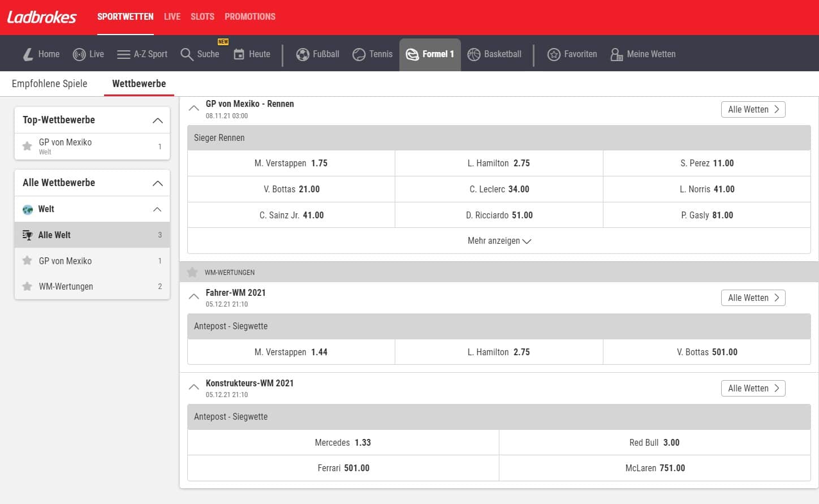Open the Live broadcast icon

coord(79,54)
